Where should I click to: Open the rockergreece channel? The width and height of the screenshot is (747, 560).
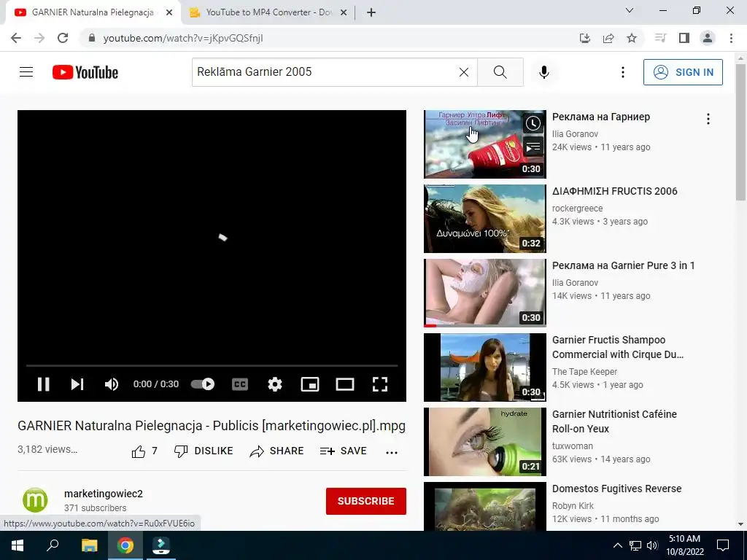578,209
